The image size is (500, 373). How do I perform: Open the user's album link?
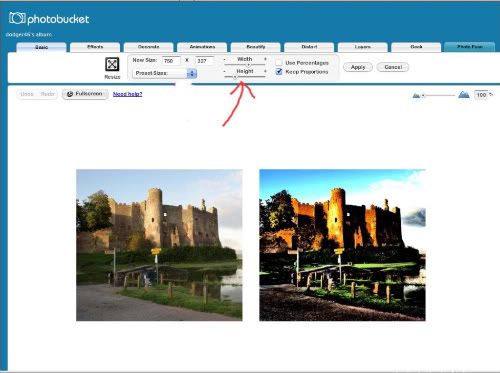(29, 34)
